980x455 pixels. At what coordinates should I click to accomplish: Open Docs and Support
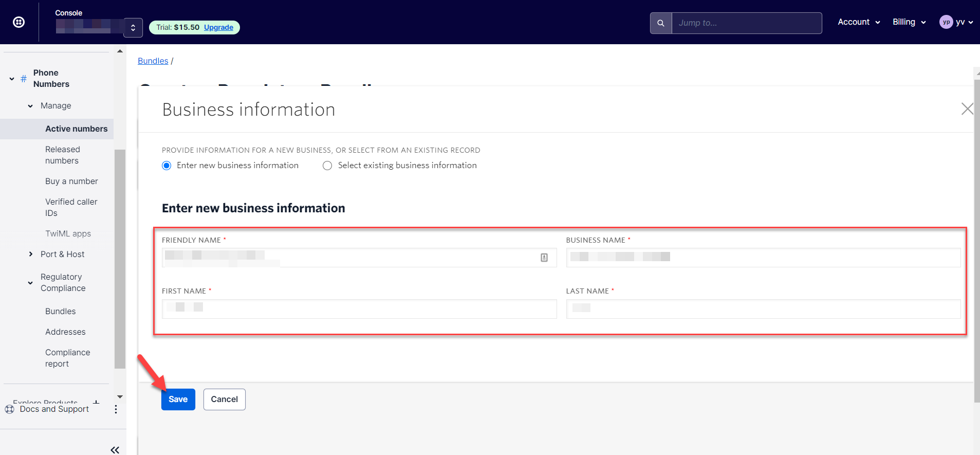(54, 409)
